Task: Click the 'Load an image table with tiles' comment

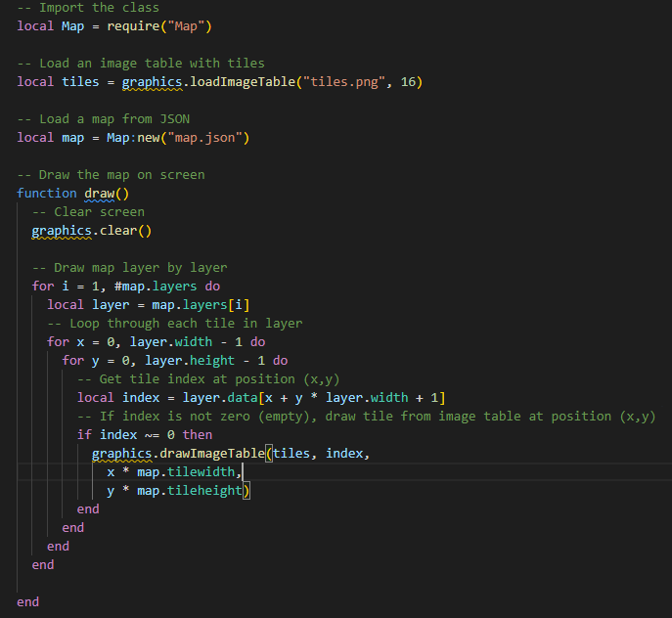Action: pyautogui.click(x=141, y=64)
